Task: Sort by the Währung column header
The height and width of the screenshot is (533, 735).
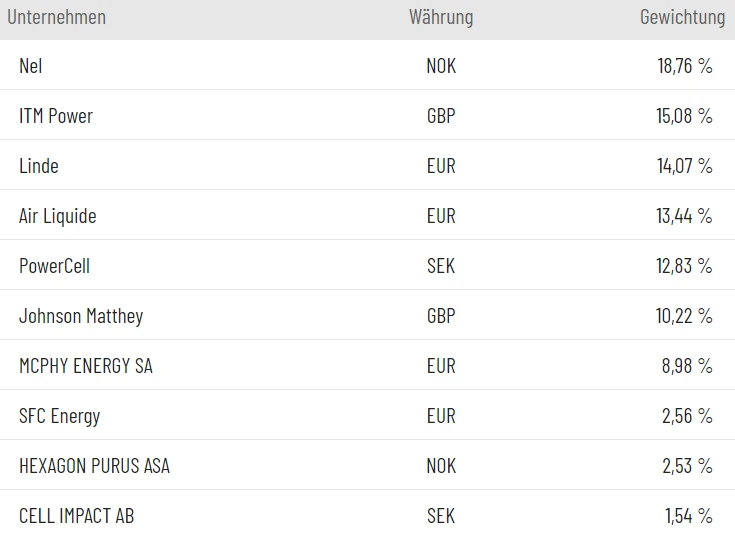Action: point(441,17)
